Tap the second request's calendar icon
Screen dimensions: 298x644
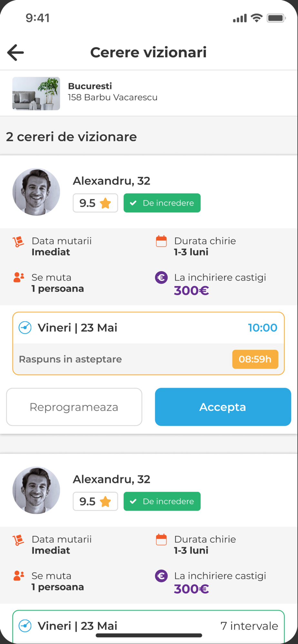161,540
